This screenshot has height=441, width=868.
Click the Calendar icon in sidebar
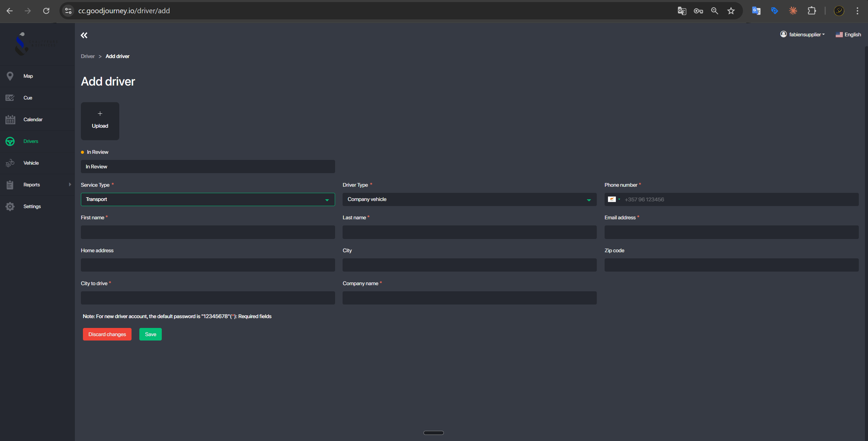10,120
